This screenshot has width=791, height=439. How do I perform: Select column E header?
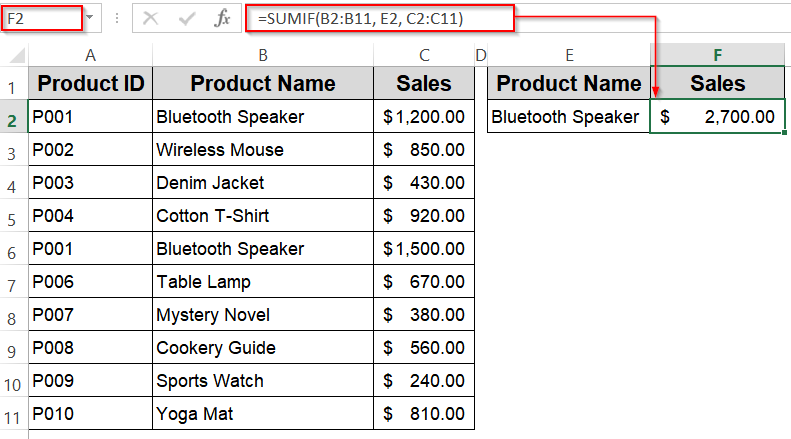click(x=568, y=54)
